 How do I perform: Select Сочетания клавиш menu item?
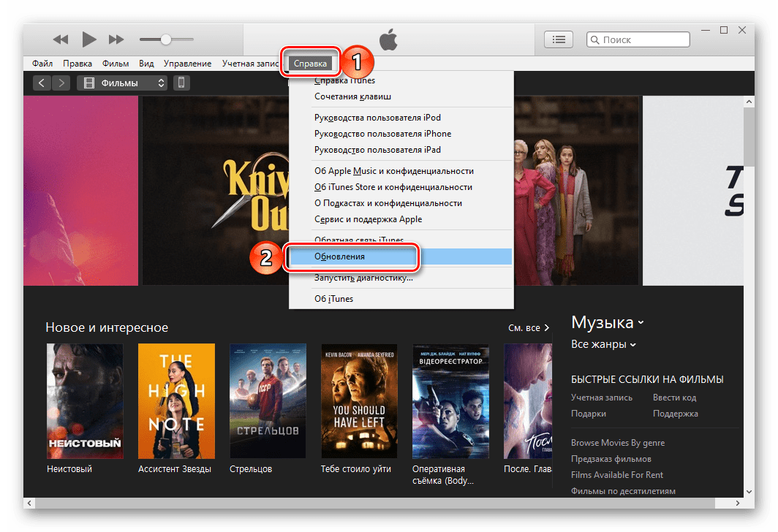352,96
